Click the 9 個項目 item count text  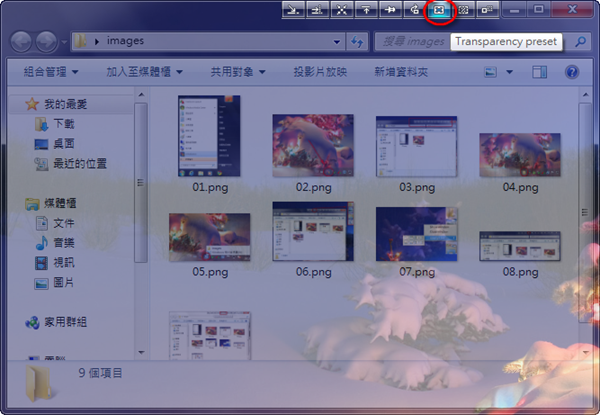(x=100, y=373)
